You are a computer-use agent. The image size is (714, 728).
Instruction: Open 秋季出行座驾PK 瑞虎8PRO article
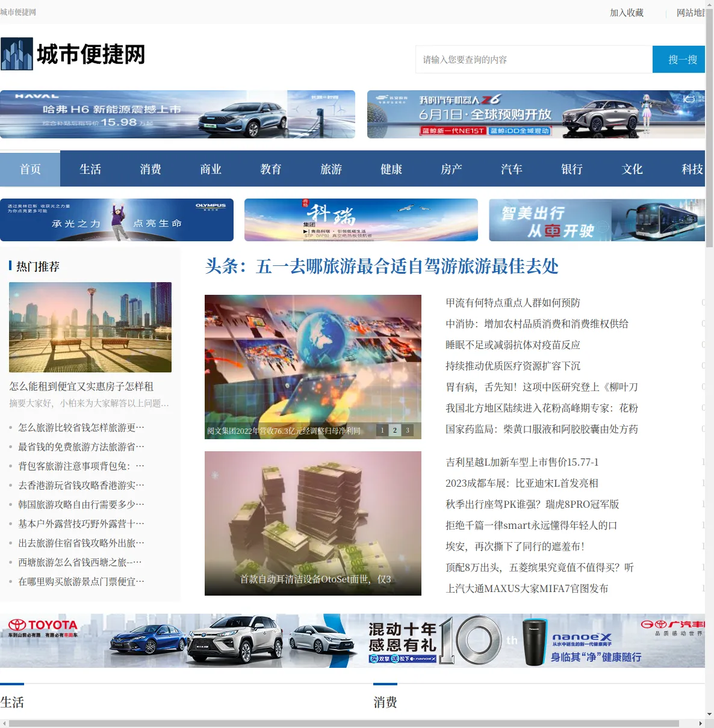(532, 504)
